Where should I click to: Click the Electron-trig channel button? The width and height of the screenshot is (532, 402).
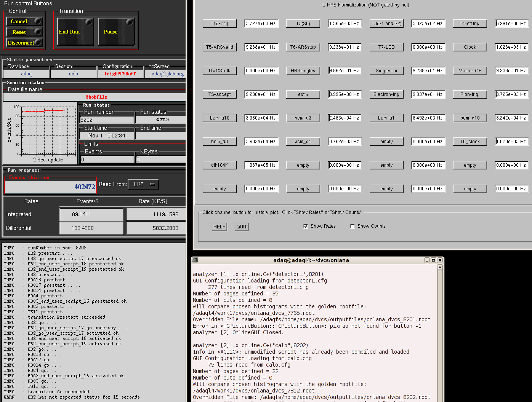point(386,94)
